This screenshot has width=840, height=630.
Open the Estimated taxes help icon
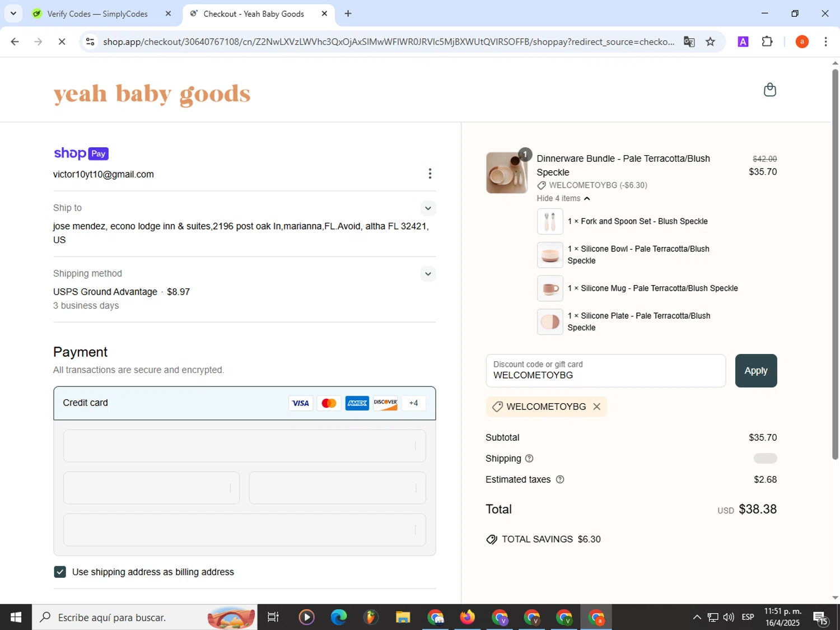point(559,479)
